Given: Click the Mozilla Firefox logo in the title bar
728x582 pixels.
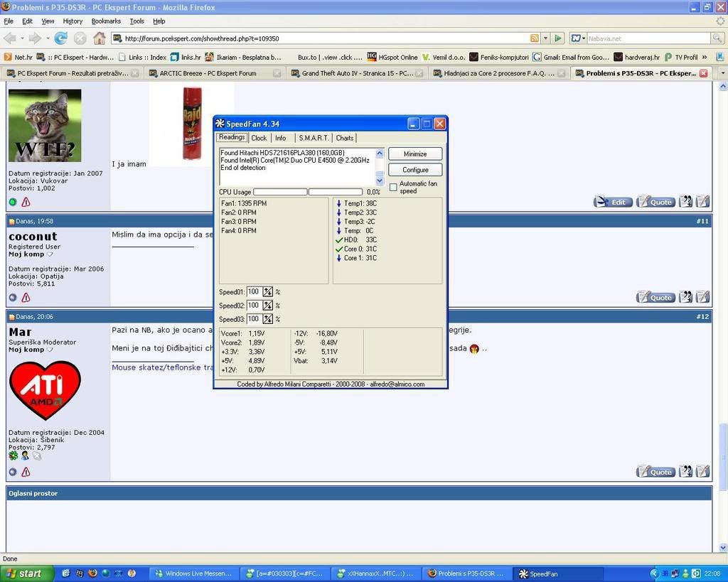Looking at the screenshot, I should pos(6,7).
